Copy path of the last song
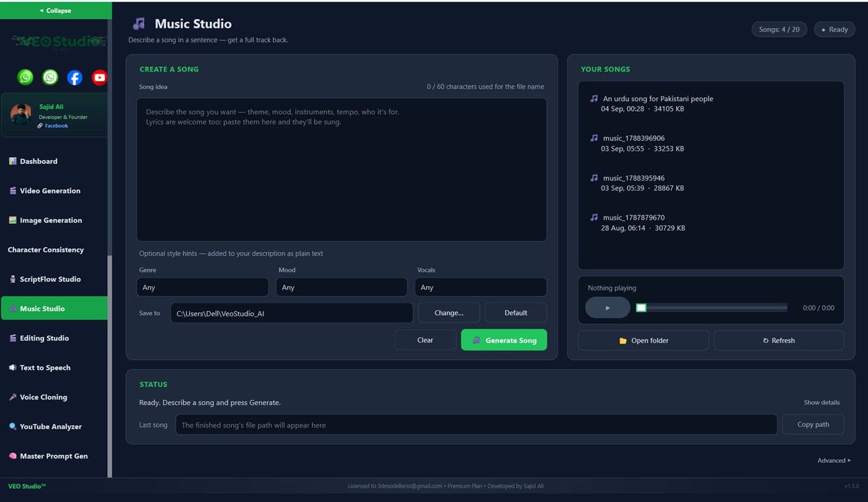Screen dimensions: 868x502 tap(813, 424)
